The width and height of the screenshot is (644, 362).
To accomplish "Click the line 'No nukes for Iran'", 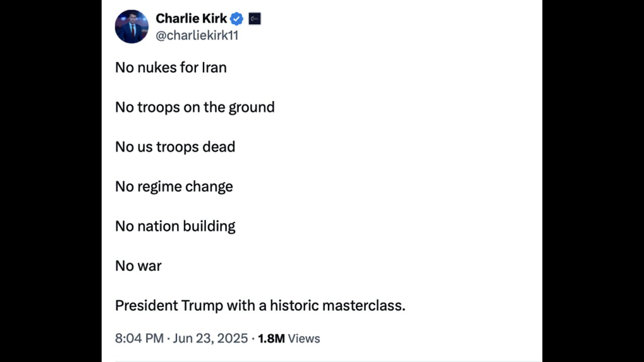I will [x=171, y=67].
